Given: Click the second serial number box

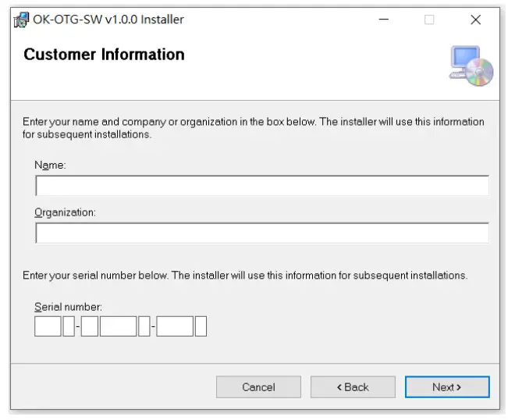Looking at the screenshot, I should (x=69, y=326).
